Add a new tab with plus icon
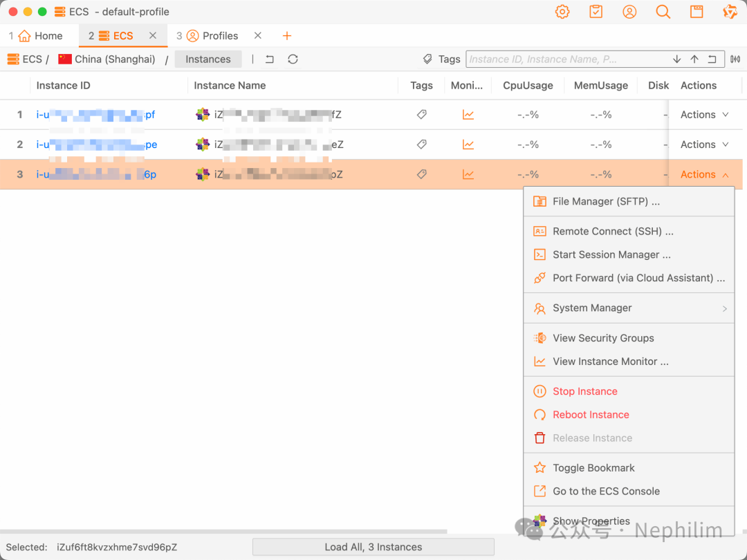Image resolution: width=747 pixels, height=560 pixels. [287, 36]
